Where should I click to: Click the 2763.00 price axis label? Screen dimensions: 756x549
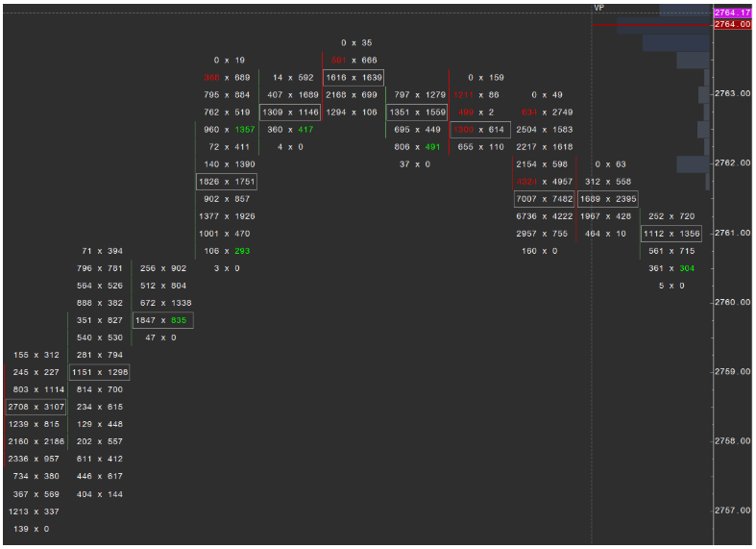tap(732, 94)
